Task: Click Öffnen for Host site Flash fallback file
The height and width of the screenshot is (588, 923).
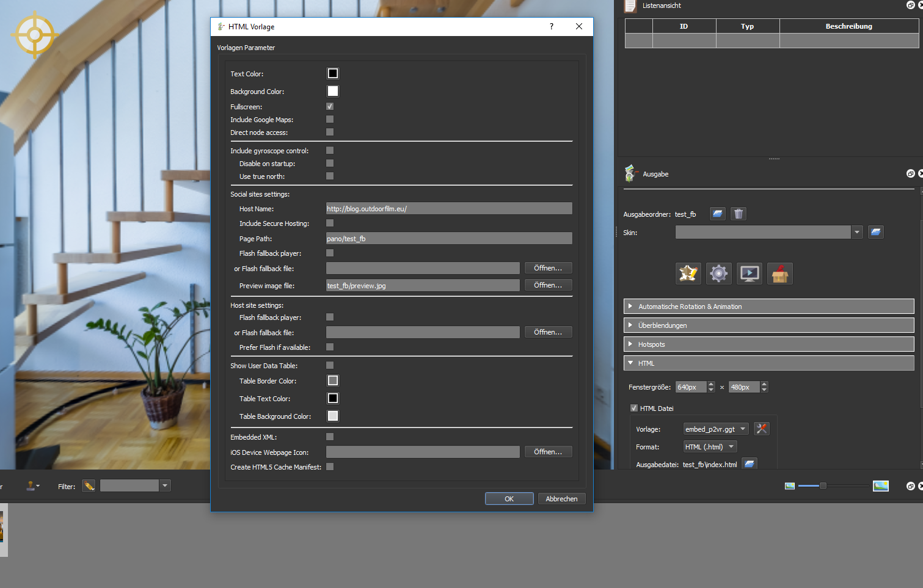Action: pos(549,332)
